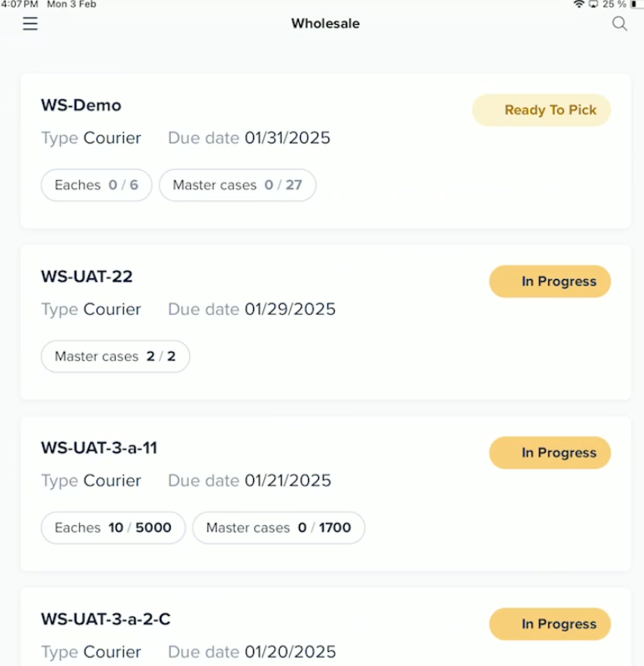644x666 pixels.
Task: Click In Progress badge on WS-UAT-3-a-11
Action: coord(550,453)
